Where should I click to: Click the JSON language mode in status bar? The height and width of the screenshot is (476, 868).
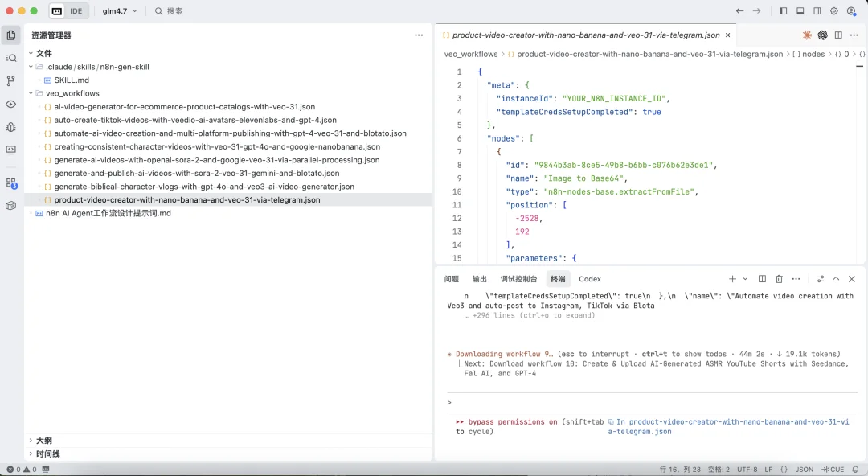[x=804, y=470]
